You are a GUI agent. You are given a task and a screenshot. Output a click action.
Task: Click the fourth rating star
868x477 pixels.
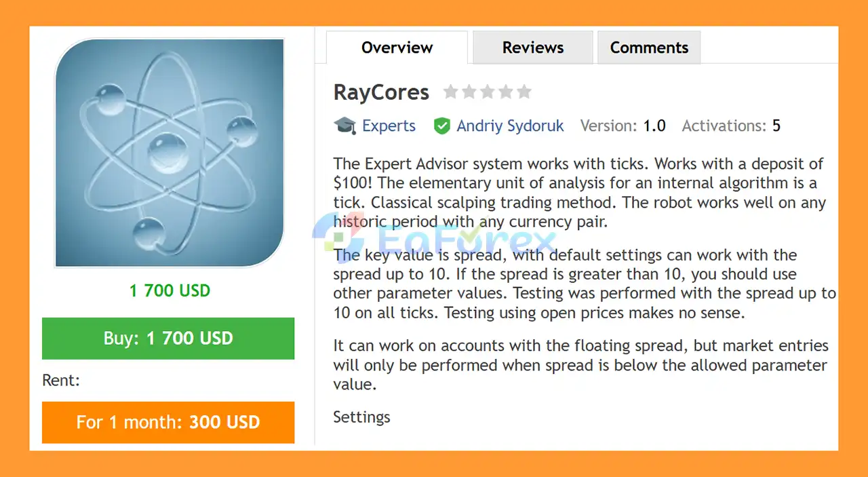coord(506,92)
